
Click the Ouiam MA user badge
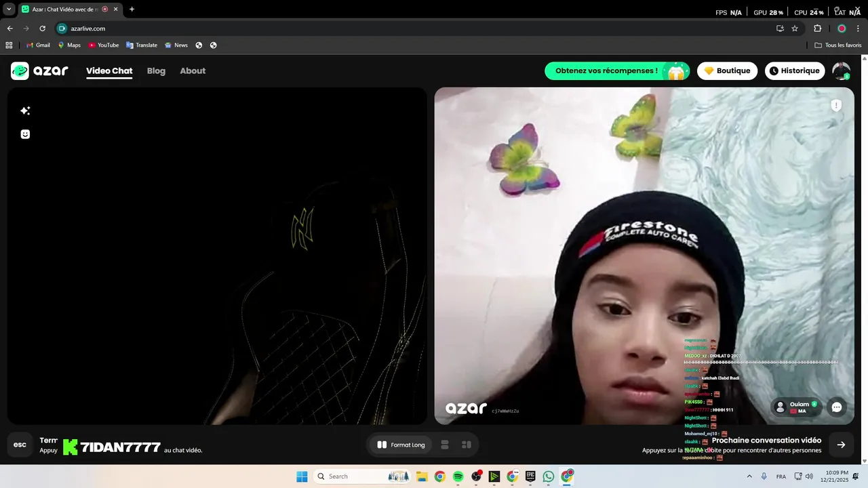tap(797, 407)
